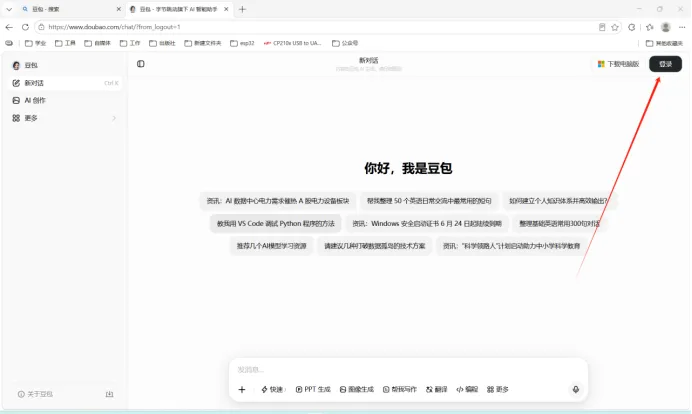
Task: Click the microphone voice input icon
Action: pos(575,389)
